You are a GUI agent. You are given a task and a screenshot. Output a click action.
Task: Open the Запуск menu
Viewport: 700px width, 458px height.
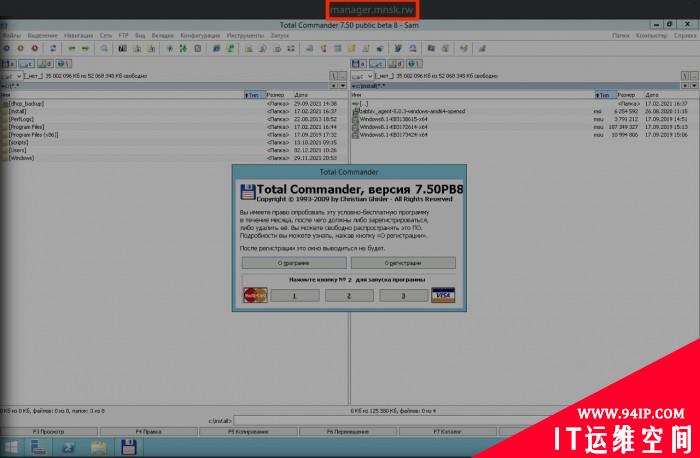[x=280, y=35]
